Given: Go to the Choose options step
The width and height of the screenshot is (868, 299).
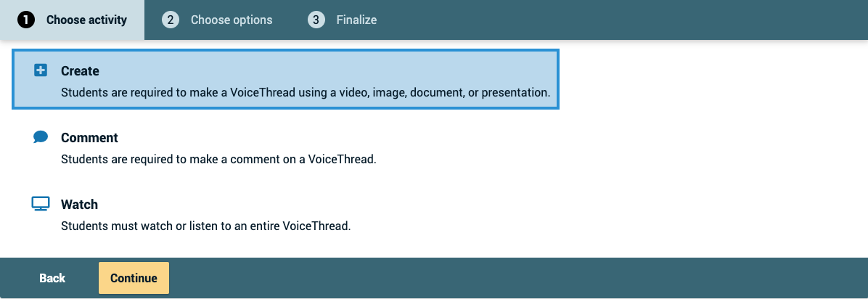Looking at the screenshot, I should point(217,20).
